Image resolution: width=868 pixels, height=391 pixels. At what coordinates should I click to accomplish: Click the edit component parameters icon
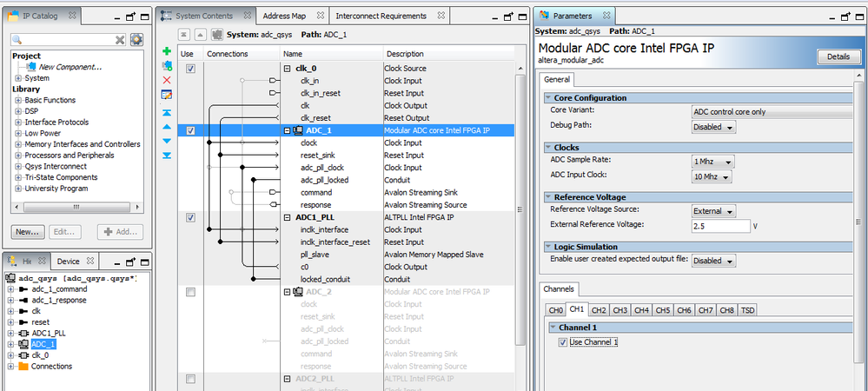pyautogui.click(x=167, y=94)
